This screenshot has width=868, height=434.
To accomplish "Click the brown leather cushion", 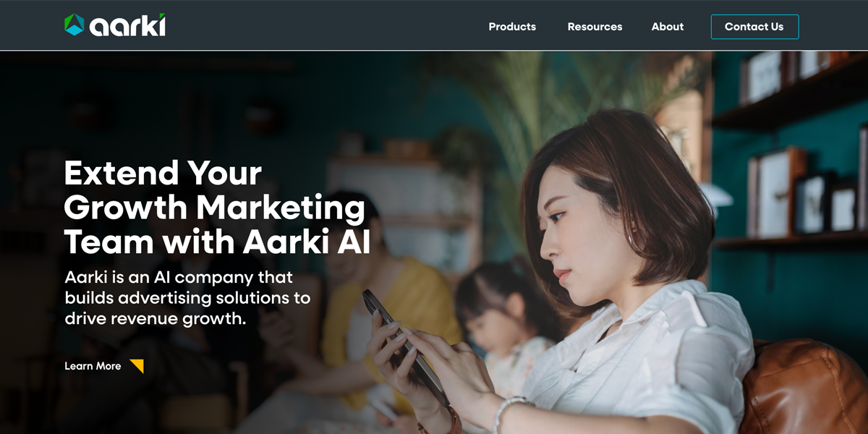I will [x=803, y=387].
